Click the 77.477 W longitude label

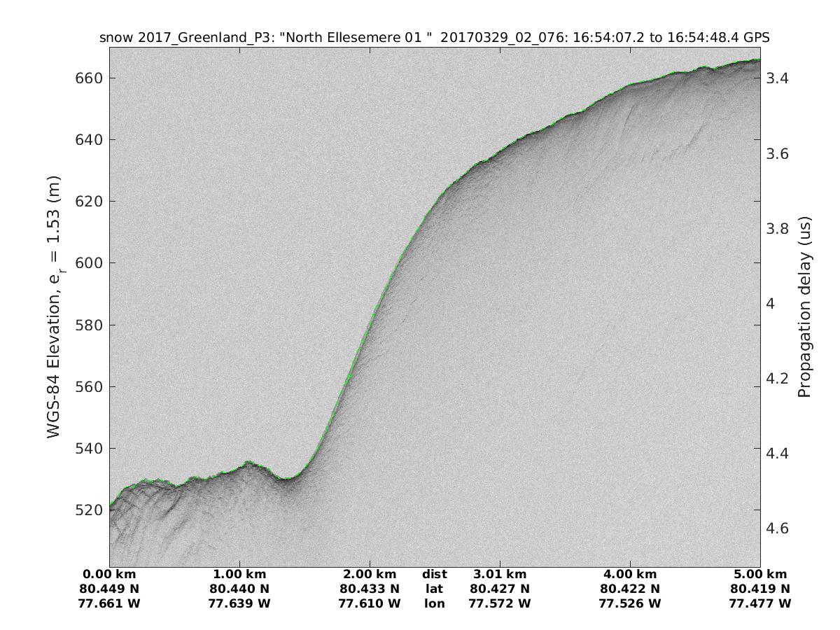coord(759,603)
